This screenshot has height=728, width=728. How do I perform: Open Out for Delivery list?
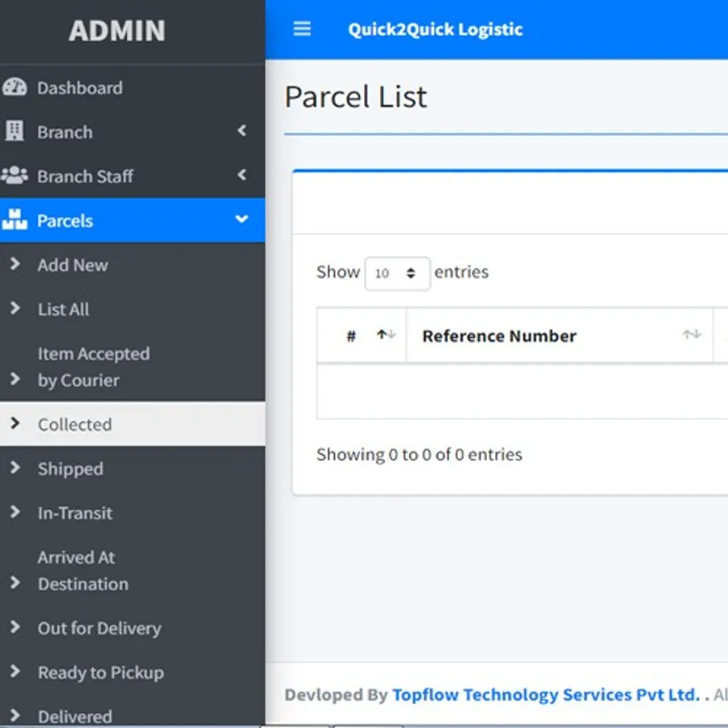[133, 628]
